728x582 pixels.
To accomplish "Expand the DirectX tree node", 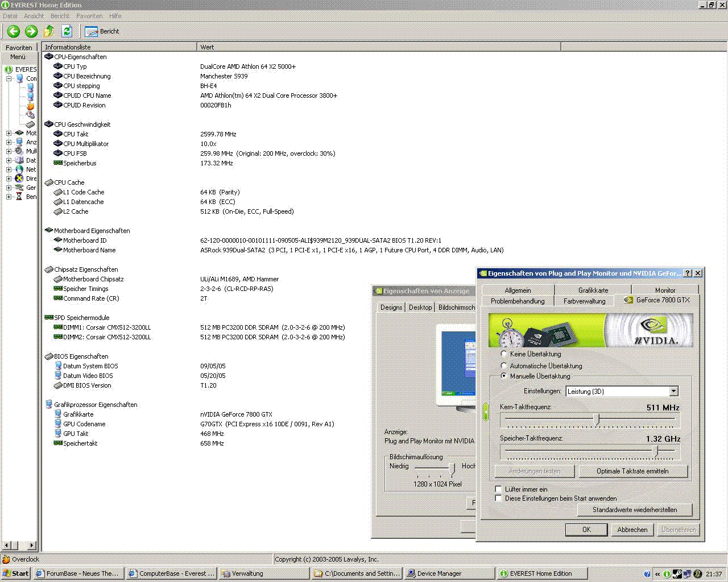I will click(9, 178).
